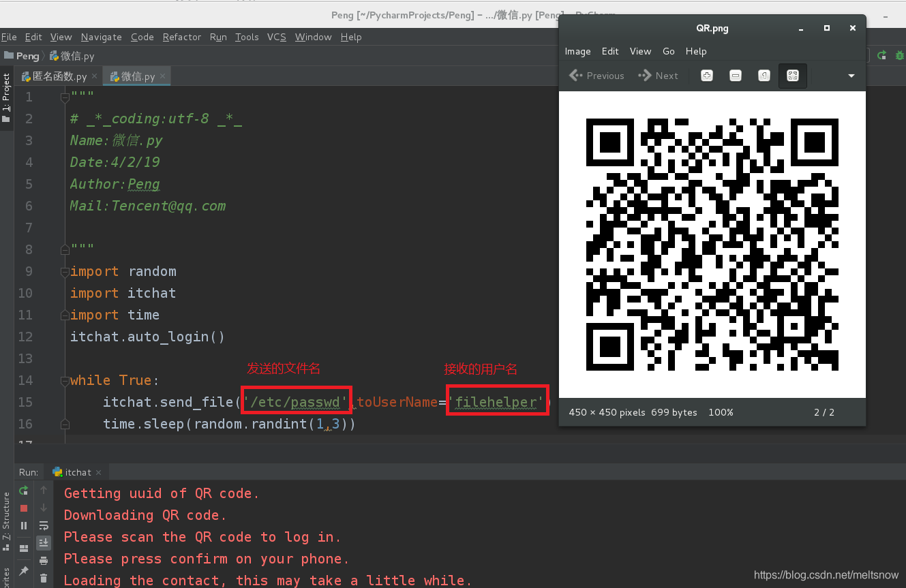The image size is (906, 588).
Task: Open the Go menu in image viewer
Action: tap(669, 51)
